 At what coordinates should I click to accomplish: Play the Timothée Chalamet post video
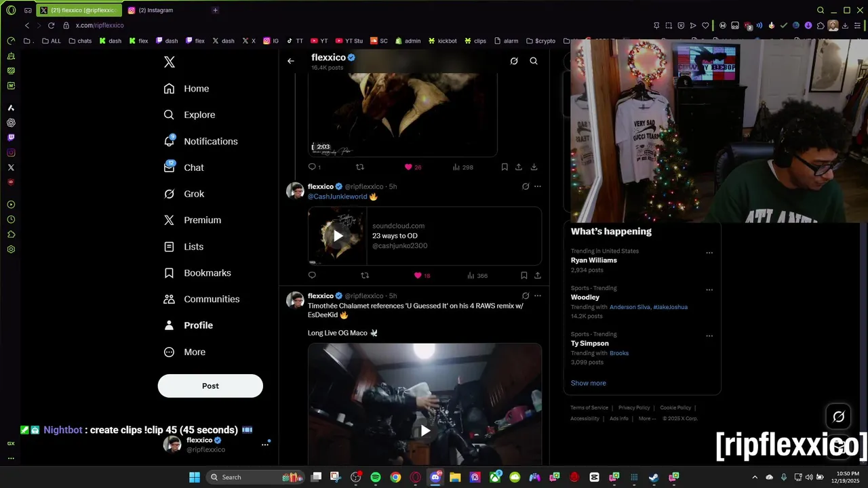[425, 430]
